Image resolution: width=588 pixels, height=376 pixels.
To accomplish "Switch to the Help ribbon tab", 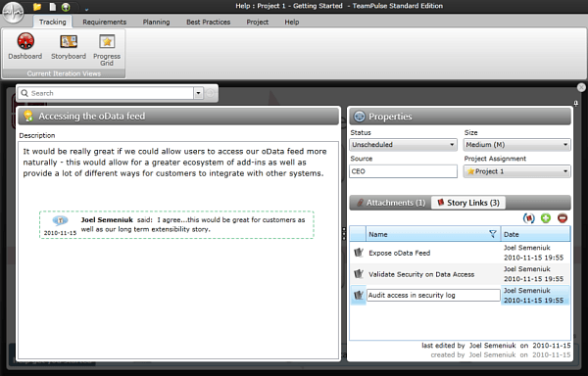I will pyautogui.click(x=292, y=22).
